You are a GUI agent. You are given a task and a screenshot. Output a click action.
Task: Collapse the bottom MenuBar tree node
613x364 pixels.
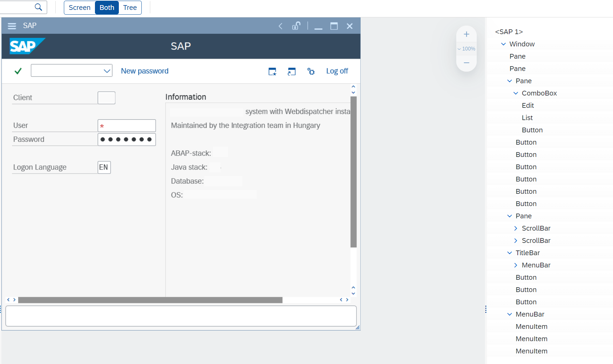pos(510,314)
